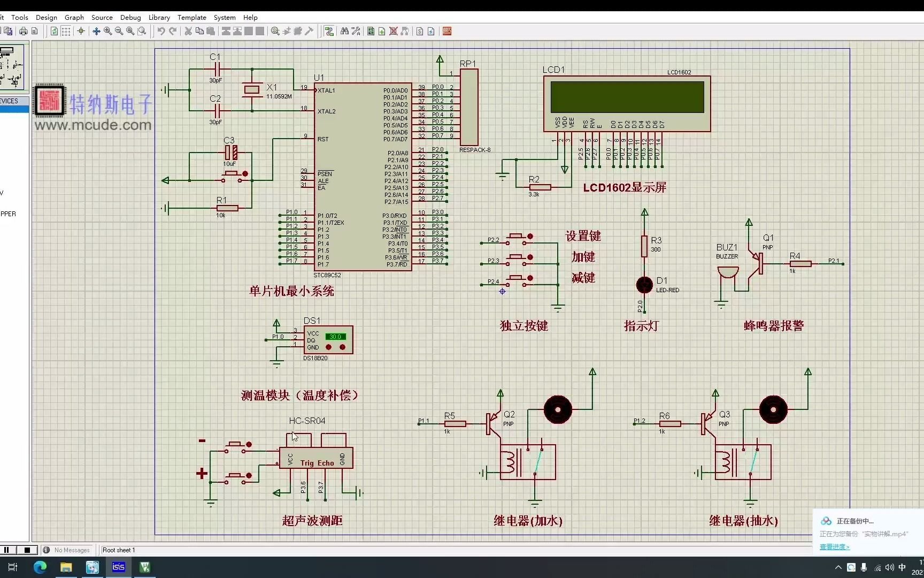Click the Remove Sheet icon

tap(393, 31)
